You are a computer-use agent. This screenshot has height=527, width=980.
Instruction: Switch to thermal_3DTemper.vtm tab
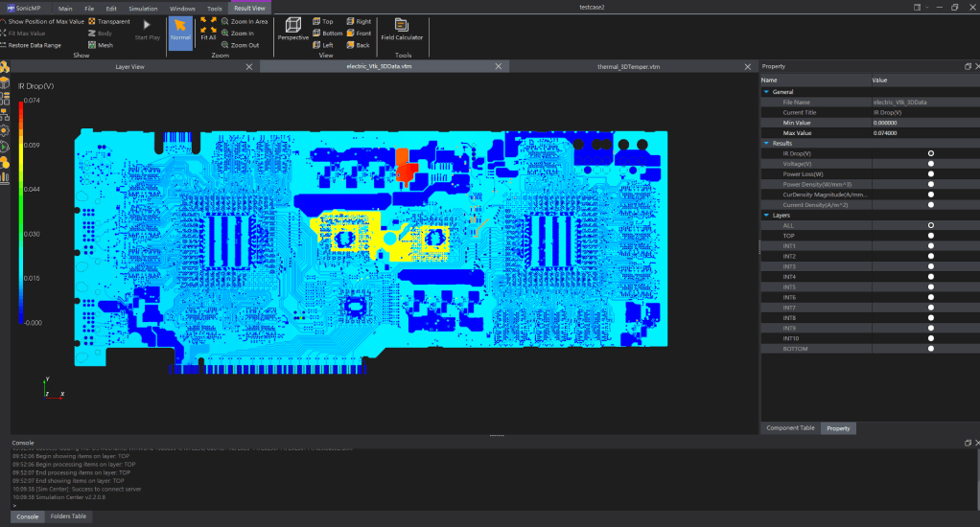628,67
